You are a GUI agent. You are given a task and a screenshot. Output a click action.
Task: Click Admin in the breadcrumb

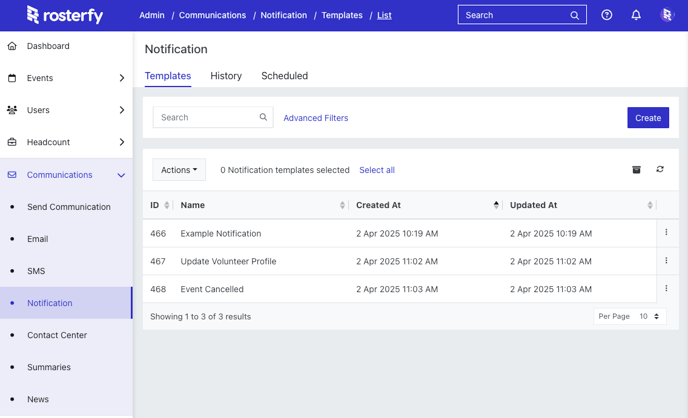tap(152, 15)
